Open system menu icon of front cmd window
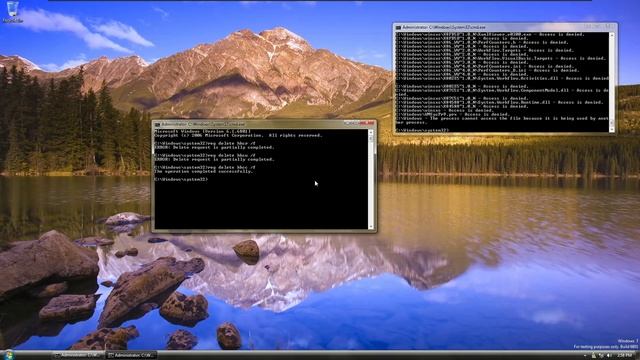 [157, 124]
